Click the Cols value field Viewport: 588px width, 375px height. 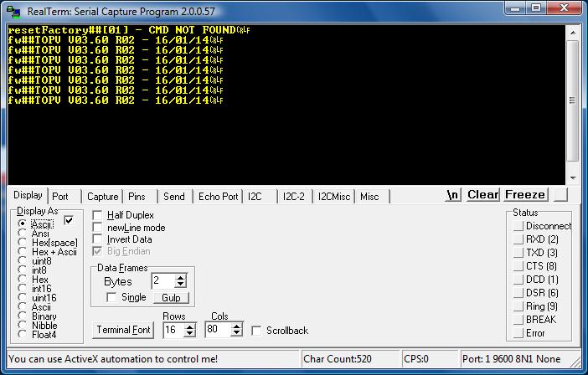pos(219,329)
